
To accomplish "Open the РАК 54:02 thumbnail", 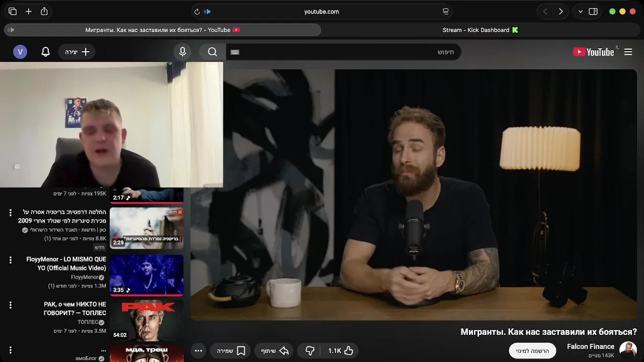I will point(146,321).
